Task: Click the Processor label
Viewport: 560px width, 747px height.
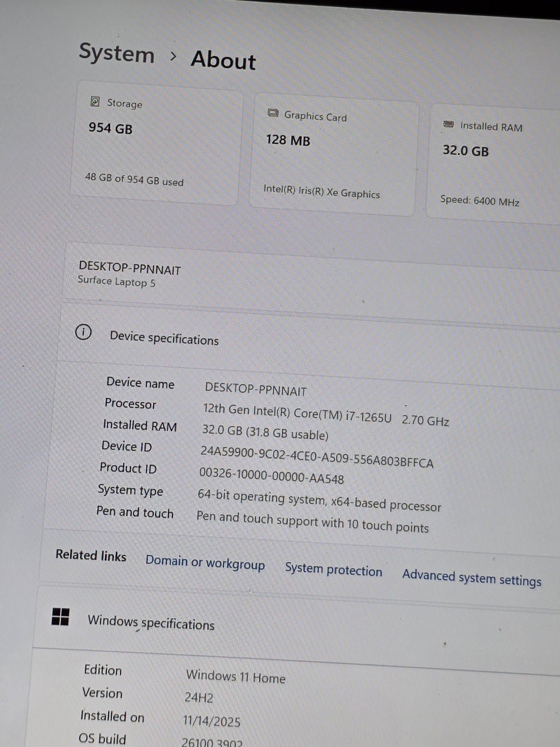Action: pos(131,403)
